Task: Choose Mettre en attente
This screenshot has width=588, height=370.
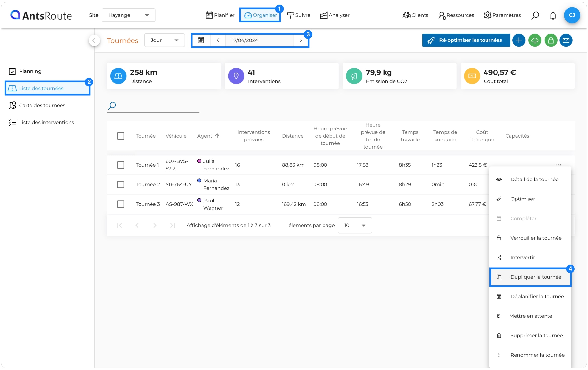Action: pos(530,316)
